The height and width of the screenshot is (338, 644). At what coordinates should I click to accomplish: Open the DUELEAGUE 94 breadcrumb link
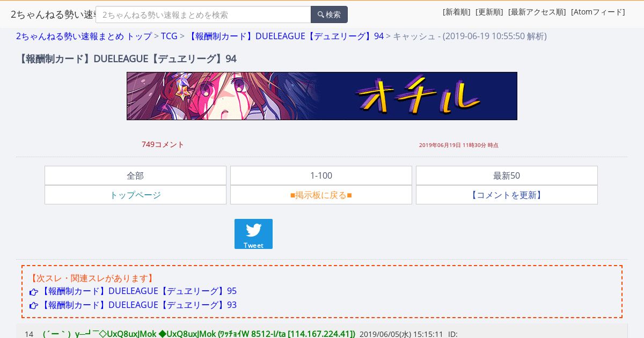click(285, 36)
